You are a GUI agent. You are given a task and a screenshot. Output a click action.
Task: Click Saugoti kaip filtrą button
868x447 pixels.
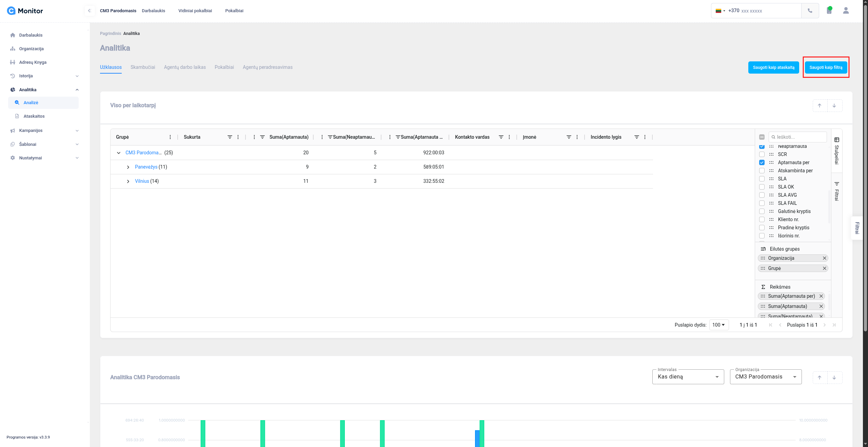point(826,67)
